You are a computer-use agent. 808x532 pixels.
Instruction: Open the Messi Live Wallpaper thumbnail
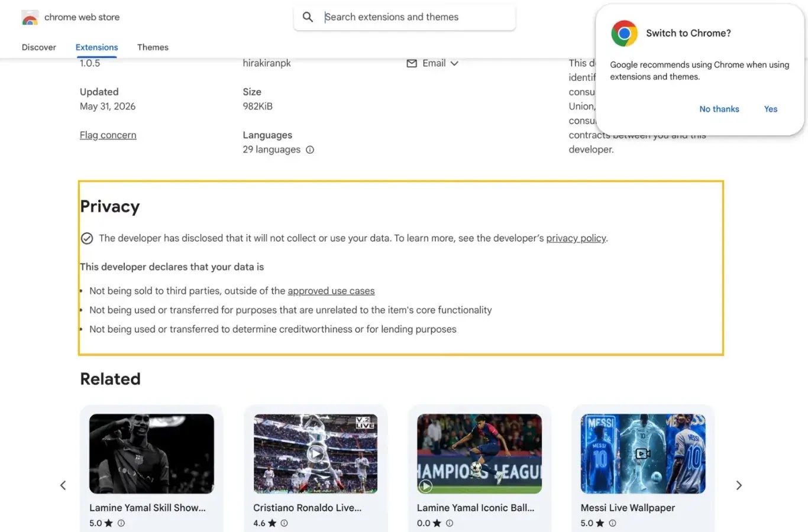coord(643,454)
